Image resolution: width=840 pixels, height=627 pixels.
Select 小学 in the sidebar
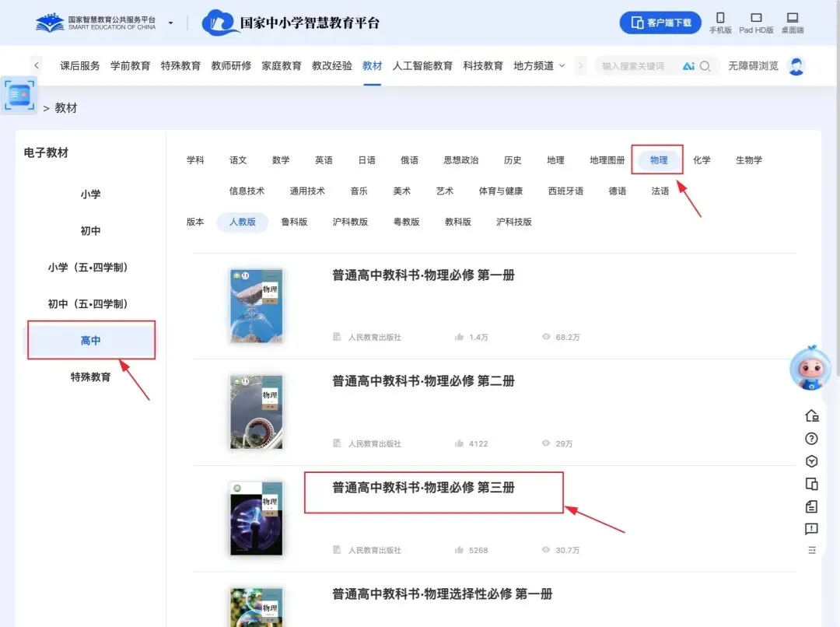pyautogui.click(x=90, y=194)
